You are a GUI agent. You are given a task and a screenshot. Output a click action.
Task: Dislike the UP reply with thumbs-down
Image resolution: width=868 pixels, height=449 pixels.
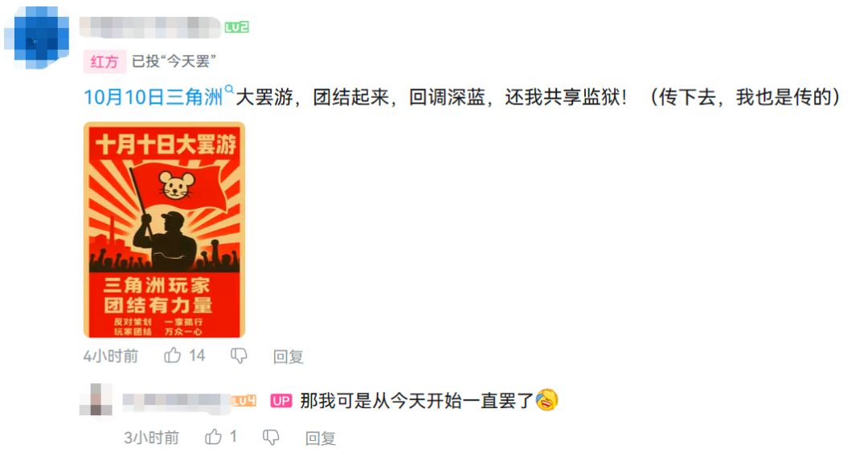point(271,438)
